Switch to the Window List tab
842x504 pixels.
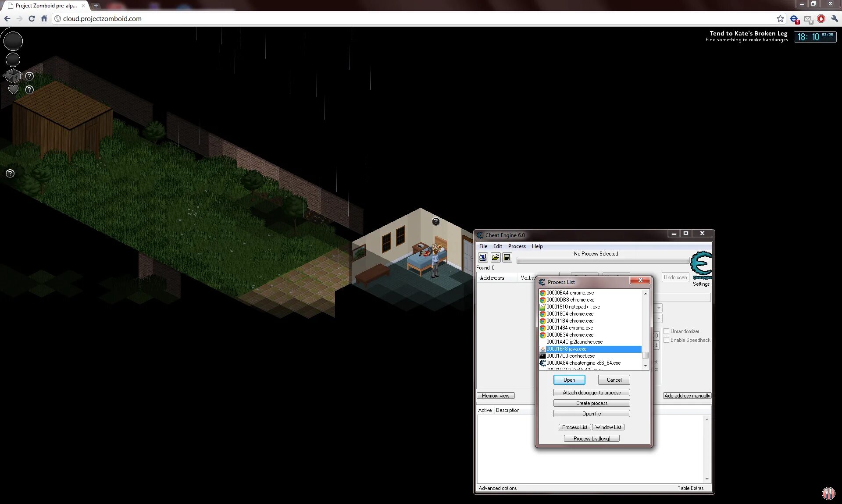pos(607,426)
